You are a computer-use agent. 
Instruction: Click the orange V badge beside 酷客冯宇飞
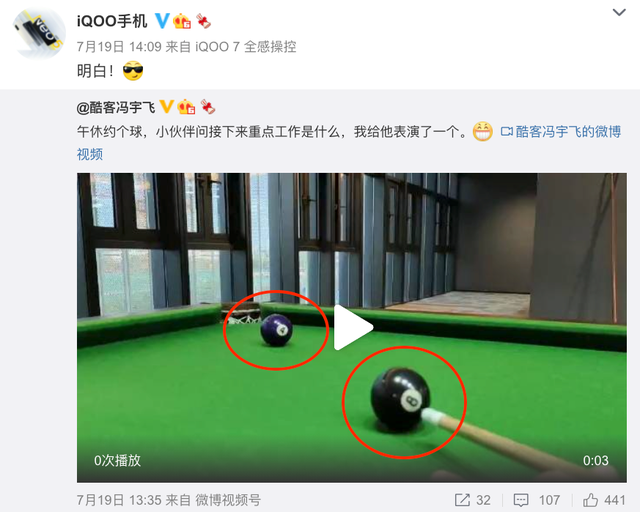[167, 107]
